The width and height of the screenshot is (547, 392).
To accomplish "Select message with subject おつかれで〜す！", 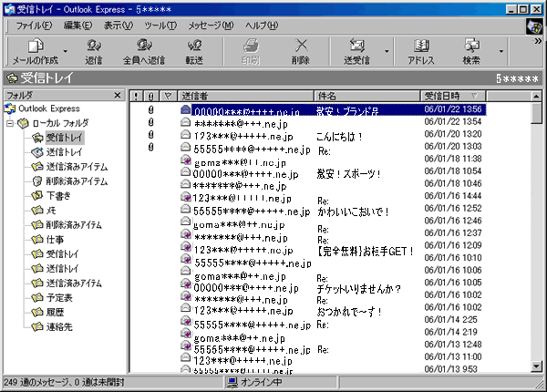I will 349,312.
